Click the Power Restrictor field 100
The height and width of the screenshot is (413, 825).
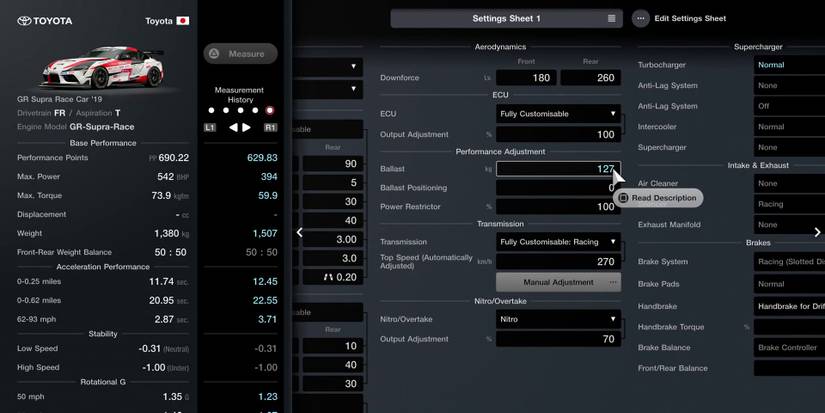(558, 207)
